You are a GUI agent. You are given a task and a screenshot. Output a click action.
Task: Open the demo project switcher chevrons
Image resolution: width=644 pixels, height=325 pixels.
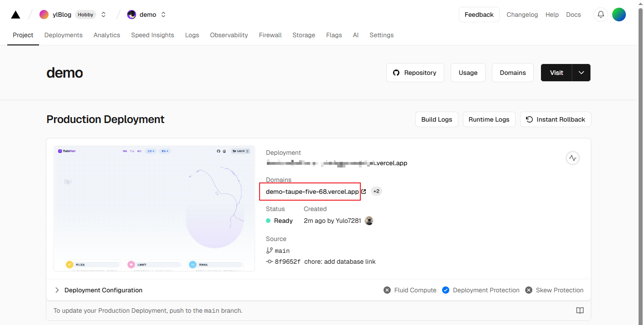[163, 15]
